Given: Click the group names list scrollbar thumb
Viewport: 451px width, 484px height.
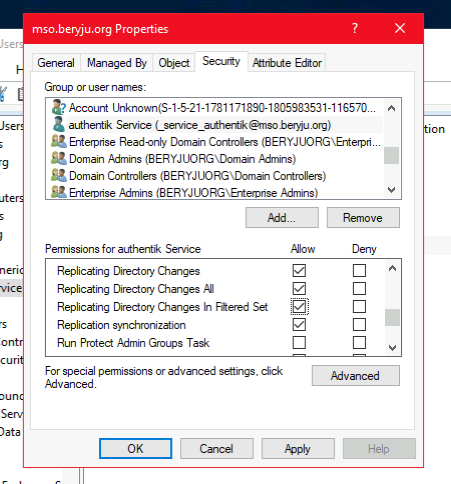Looking at the screenshot, I should (x=392, y=155).
